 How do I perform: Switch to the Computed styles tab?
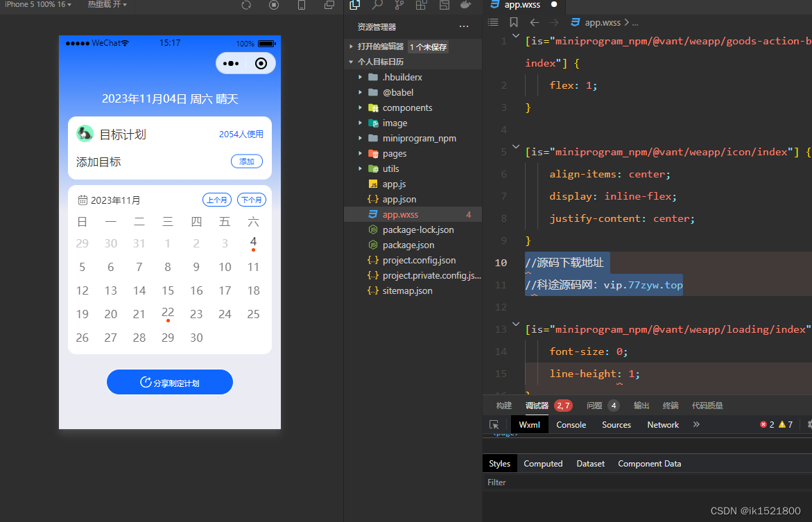click(543, 464)
